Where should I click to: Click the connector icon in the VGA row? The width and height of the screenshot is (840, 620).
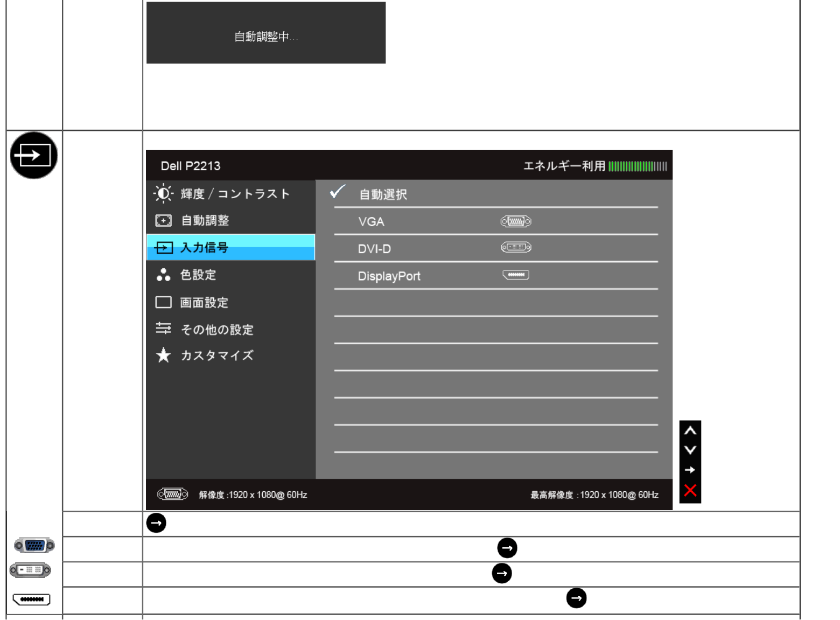pyautogui.click(x=516, y=221)
